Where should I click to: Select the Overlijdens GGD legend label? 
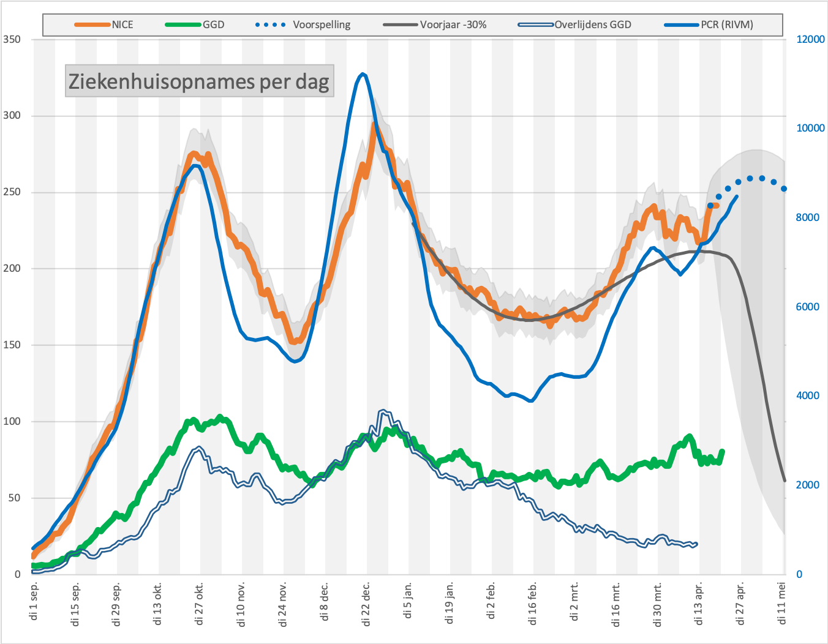(x=593, y=25)
